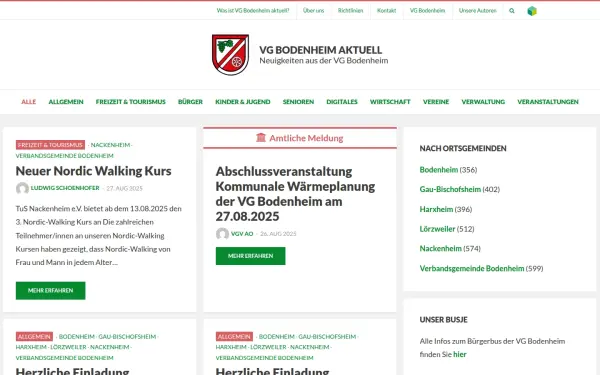The height and width of the screenshot is (375, 600).
Task: Click the 'Amtliche Meldung' header label
Action: (x=306, y=138)
